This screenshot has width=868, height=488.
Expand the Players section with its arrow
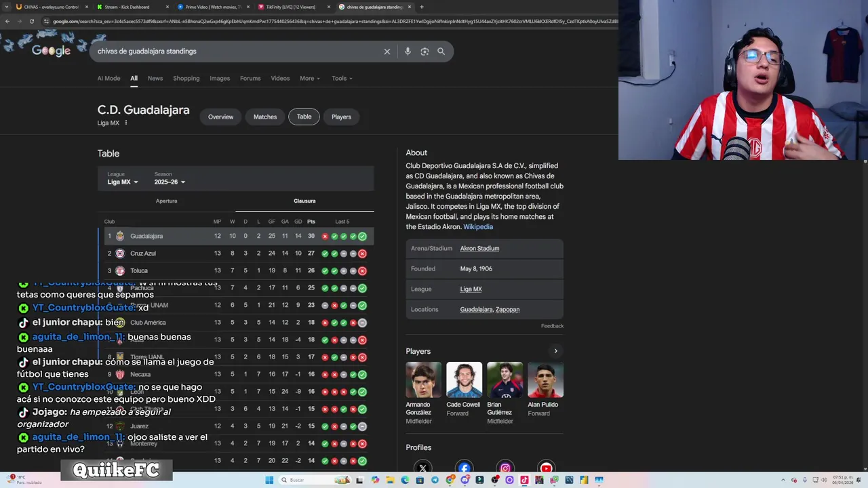(555, 351)
